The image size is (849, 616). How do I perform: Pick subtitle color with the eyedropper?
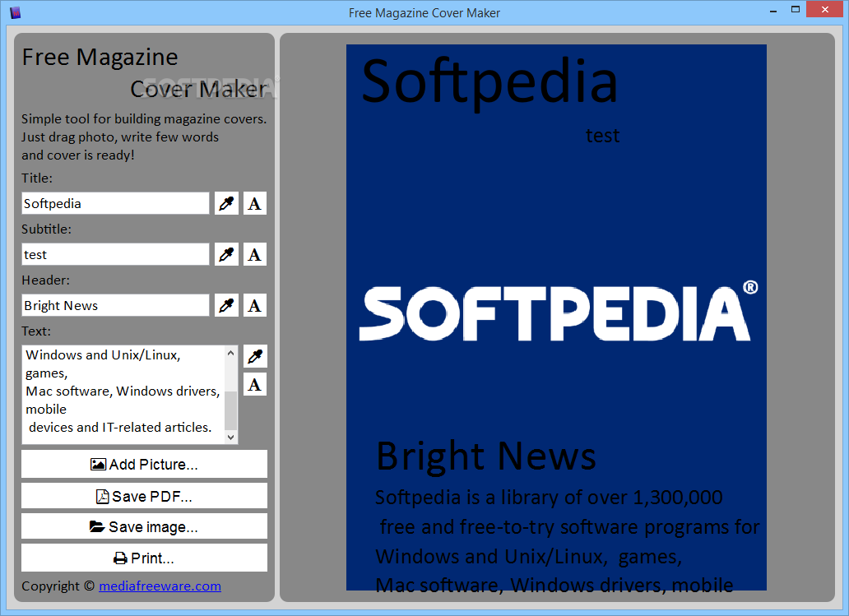click(226, 254)
